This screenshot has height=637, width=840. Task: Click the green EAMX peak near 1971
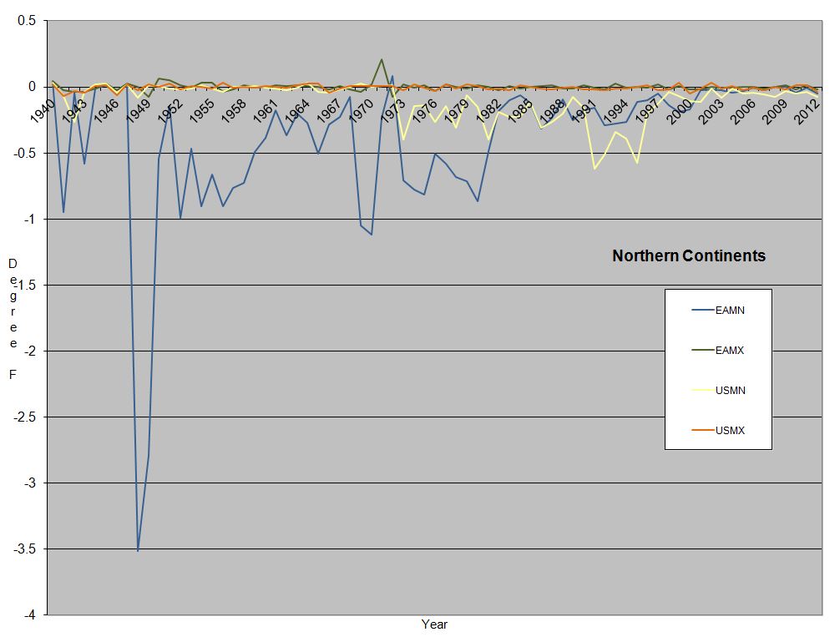tap(382, 60)
